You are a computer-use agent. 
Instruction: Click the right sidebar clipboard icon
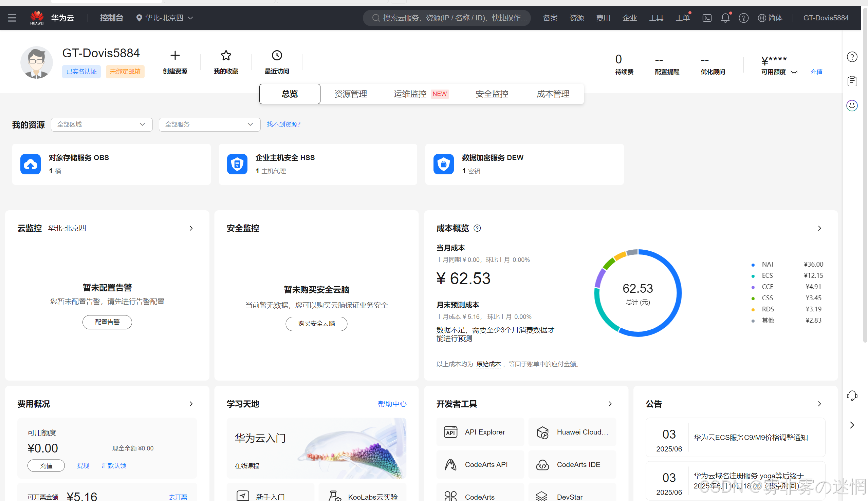point(852,81)
